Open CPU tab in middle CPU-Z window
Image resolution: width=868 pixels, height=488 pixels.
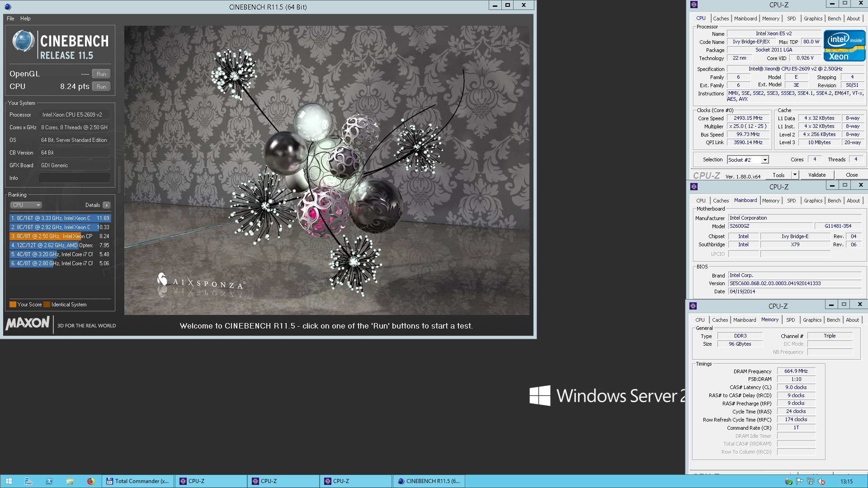tap(701, 201)
